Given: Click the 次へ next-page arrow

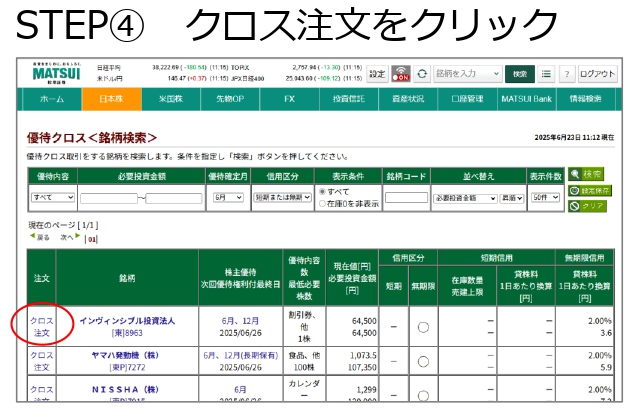Looking at the screenshot, I should pyautogui.click(x=70, y=237).
